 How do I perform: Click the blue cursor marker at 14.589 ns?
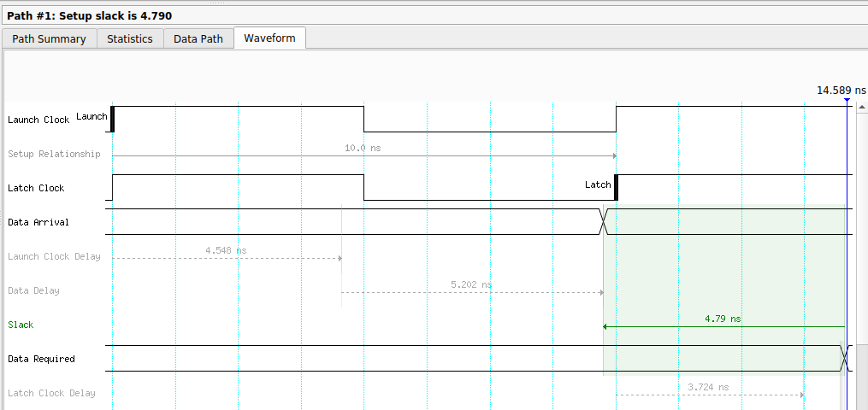coord(847,101)
